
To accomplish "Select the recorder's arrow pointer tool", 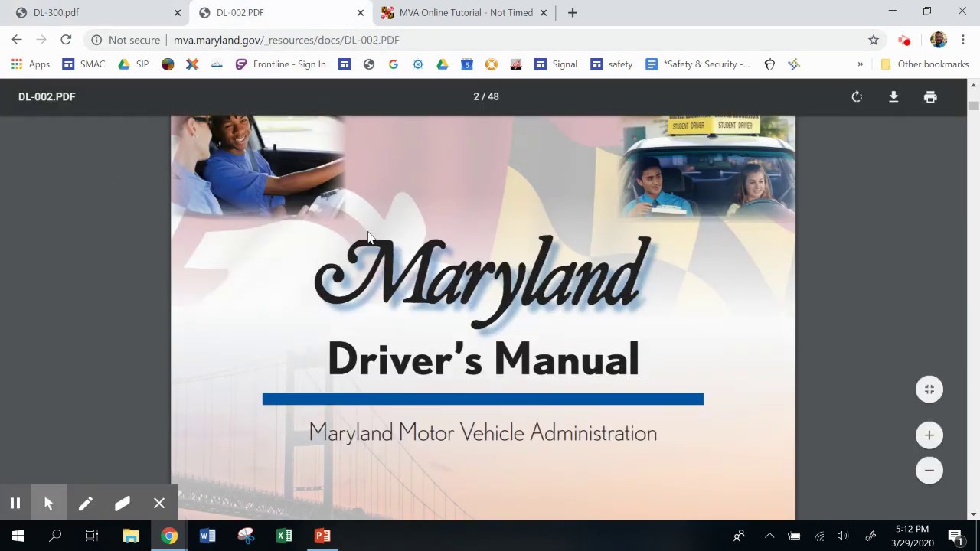I will click(x=48, y=503).
